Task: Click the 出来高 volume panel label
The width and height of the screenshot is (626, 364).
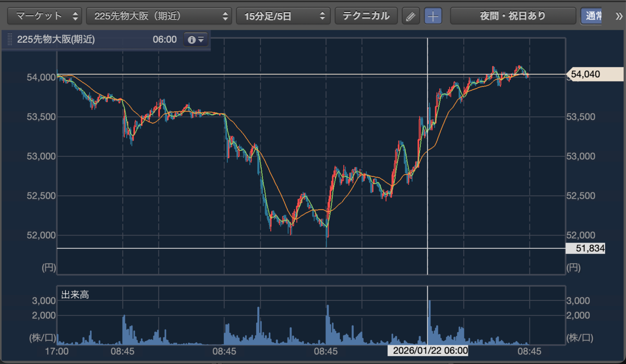Action: tap(75, 295)
